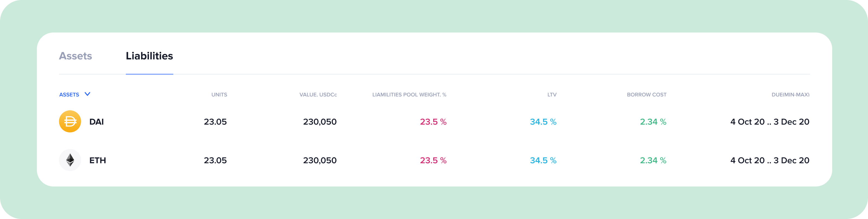
Task: Select ETH's 230,050 USDCc value
Action: [320, 160]
